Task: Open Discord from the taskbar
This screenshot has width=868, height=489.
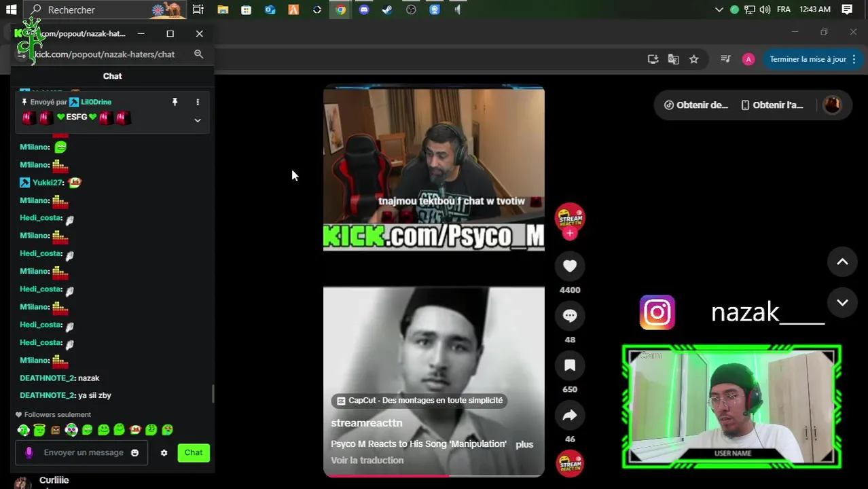Action: (364, 10)
